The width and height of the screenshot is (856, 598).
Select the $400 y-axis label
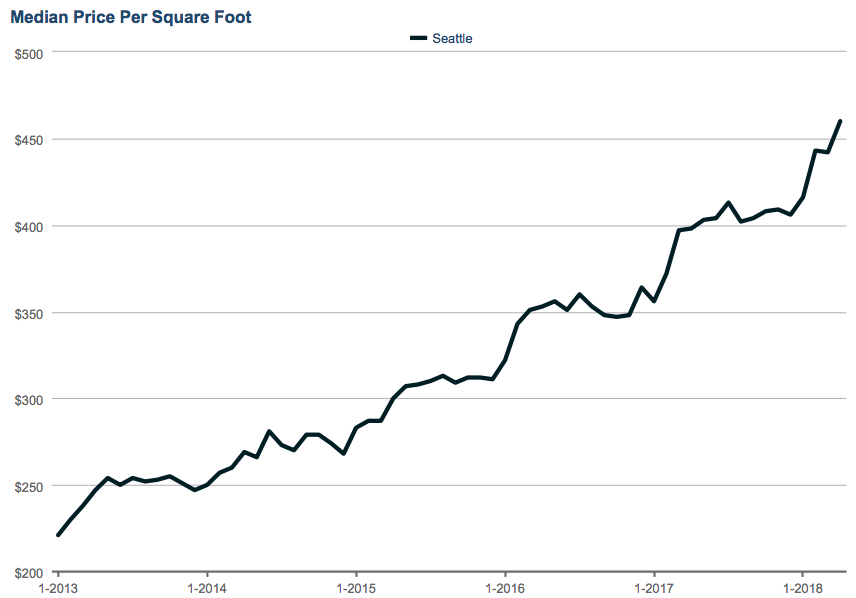click(28, 226)
